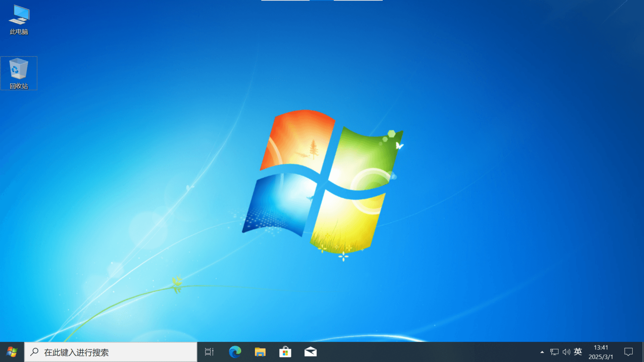The width and height of the screenshot is (644, 362).
Task: Click the search magnifier in taskbar
Action: click(x=35, y=352)
